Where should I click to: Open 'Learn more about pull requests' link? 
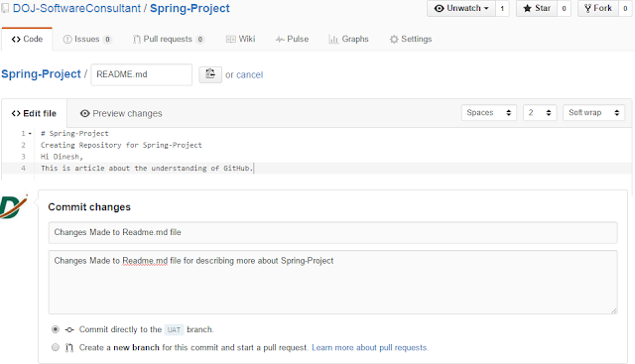pyautogui.click(x=370, y=347)
